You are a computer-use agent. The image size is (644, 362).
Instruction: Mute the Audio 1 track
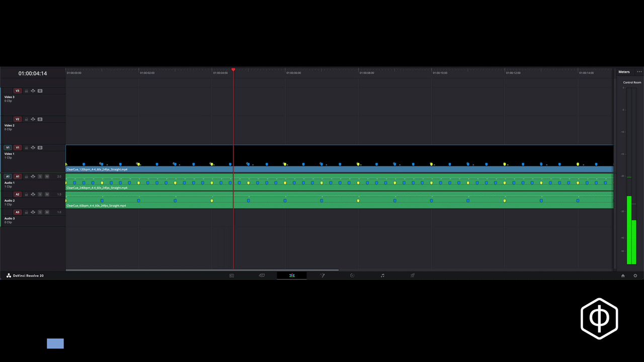pos(47,176)
